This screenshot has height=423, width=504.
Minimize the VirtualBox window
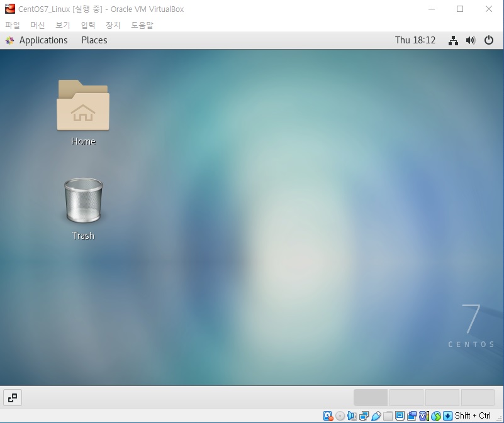[x=432, y=9]
